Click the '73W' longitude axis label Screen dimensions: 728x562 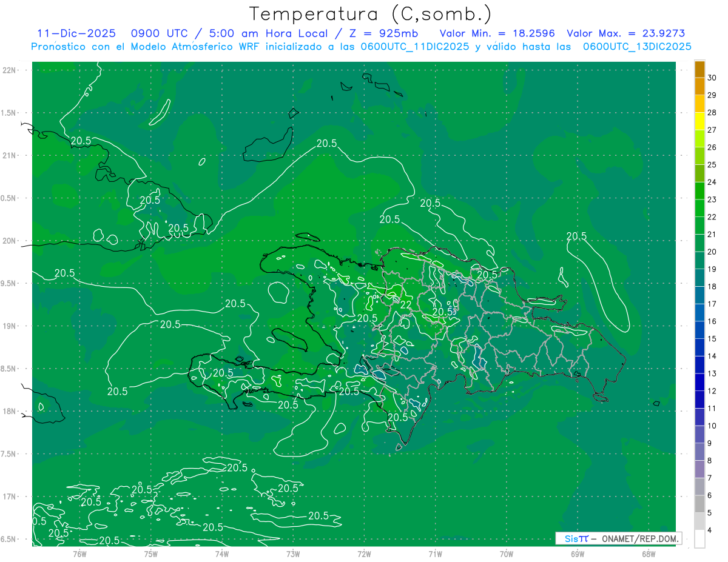pos(293,554)
